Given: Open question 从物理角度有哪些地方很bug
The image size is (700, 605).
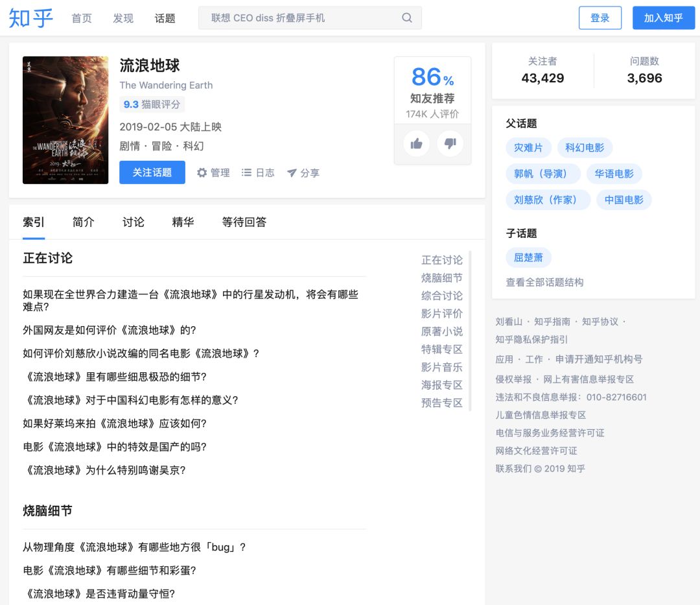Looking at the screenshot, I should tap(134, 547).
